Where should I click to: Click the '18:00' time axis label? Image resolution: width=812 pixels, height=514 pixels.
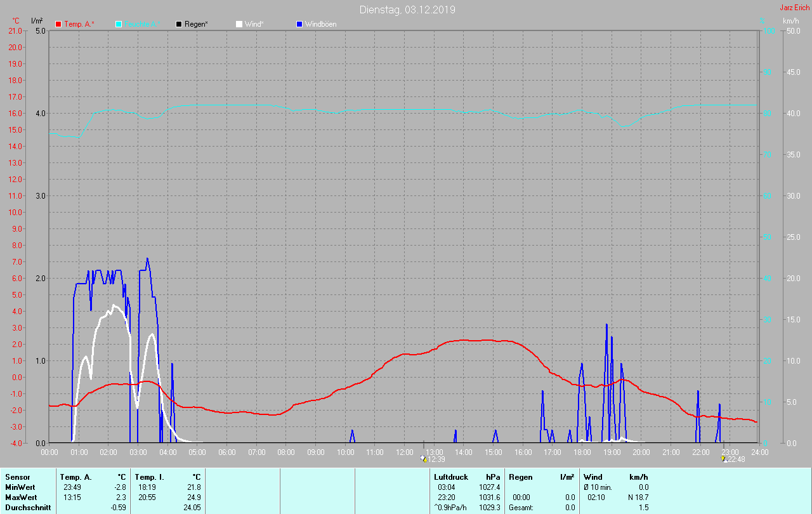coord(582,452)
